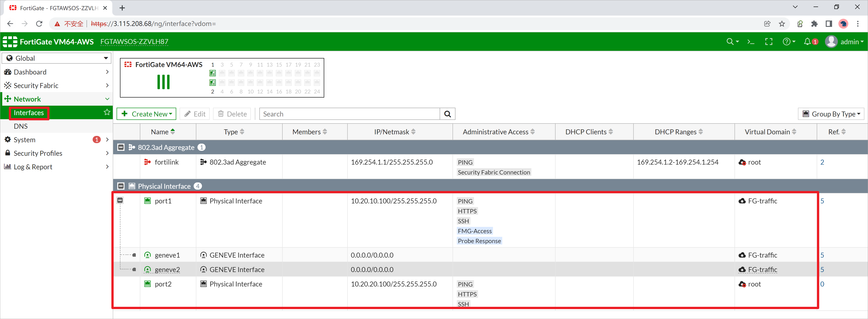Image resolution: width=868 pixels, height=319 pixels.
Task: Open the Global VDOM dropdown
Action: click(57, 58)
